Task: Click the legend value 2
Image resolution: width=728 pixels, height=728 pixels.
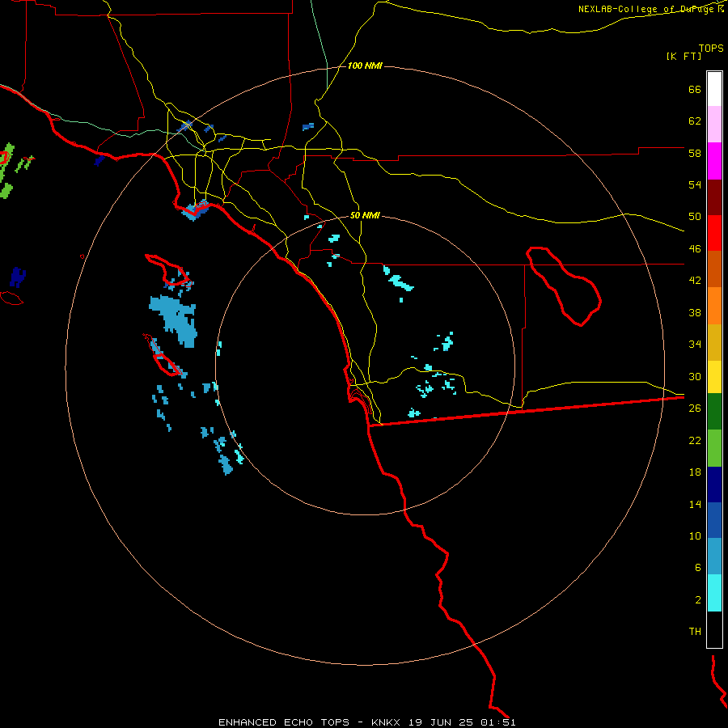Action: pos(698,600)
